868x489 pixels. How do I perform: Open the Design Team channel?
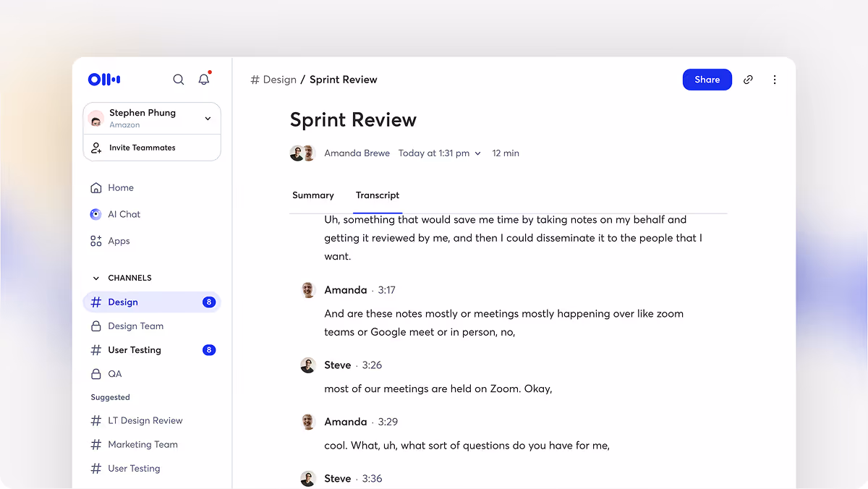pos(136,326)
